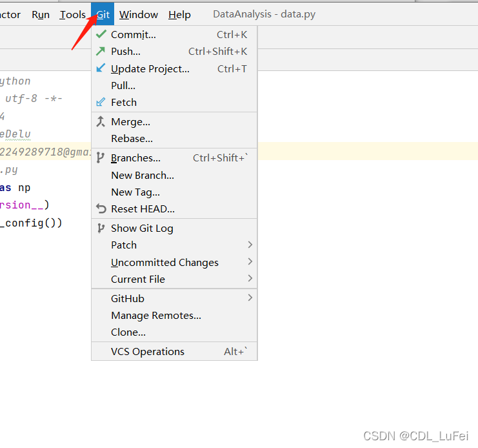Choose Push... from Git menu
Image resolution: width=478 pixels, height=448 pixels.
pos(174,51)
